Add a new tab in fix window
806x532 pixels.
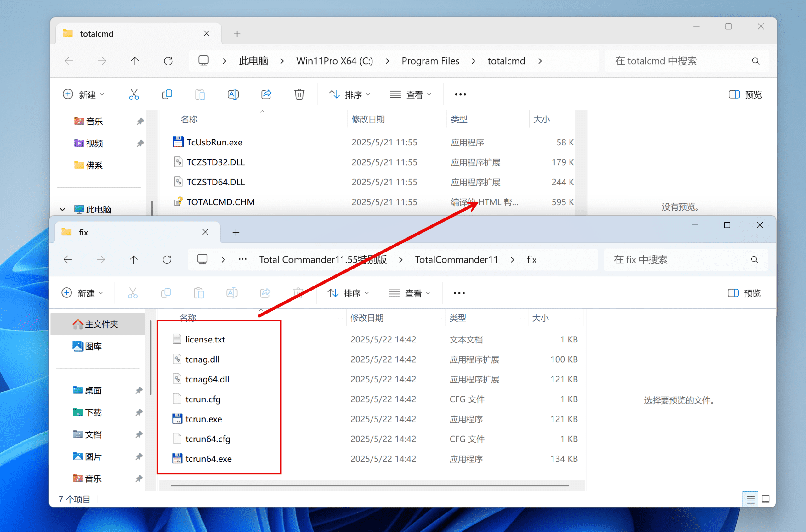[236, 232]
